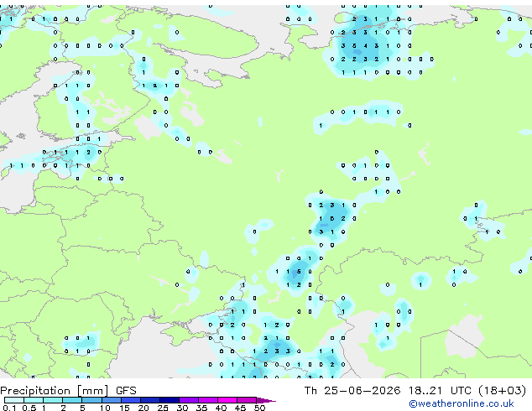Click the 1–2 mm legend color swatch
Screen dimensions: 532x411
click(53, 400)
